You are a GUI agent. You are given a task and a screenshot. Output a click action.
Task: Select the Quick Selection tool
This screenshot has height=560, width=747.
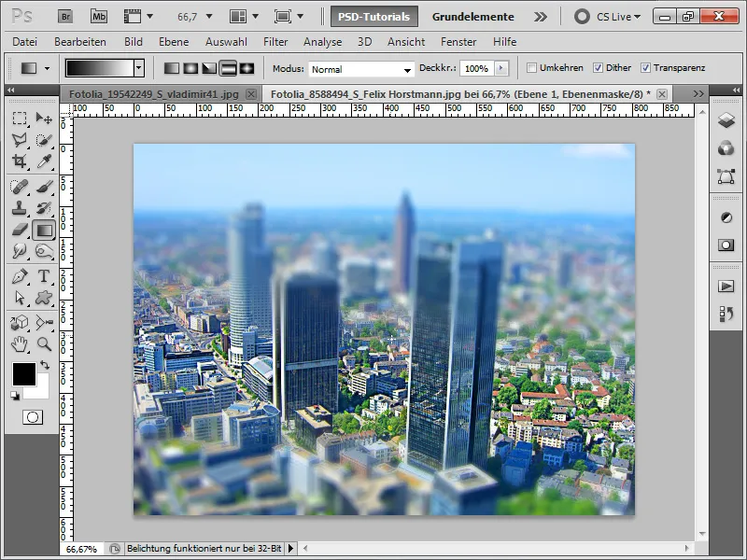(44, 140)
